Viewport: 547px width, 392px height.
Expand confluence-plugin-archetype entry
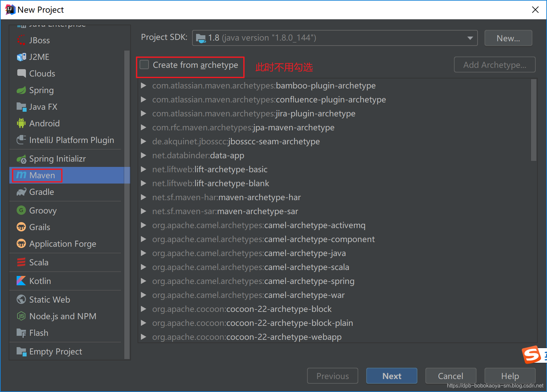tap(144, 99)
